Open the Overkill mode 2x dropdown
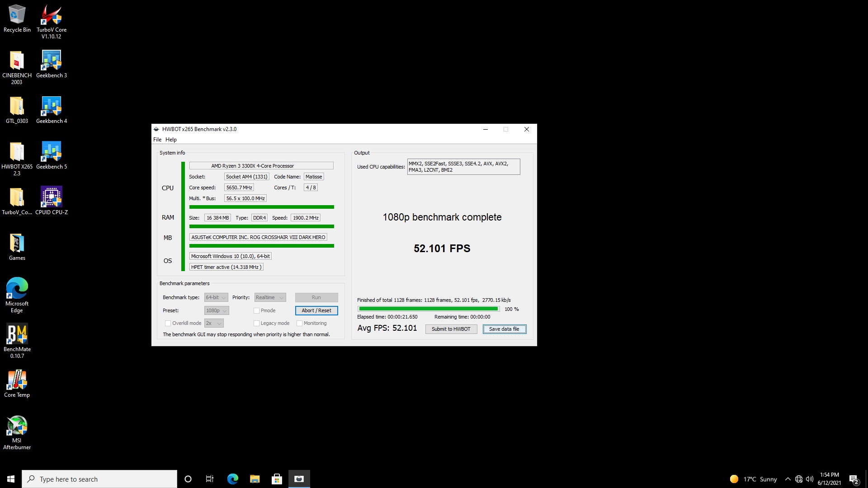This screenshot has width=868, height=488. [x=214, y=323]
